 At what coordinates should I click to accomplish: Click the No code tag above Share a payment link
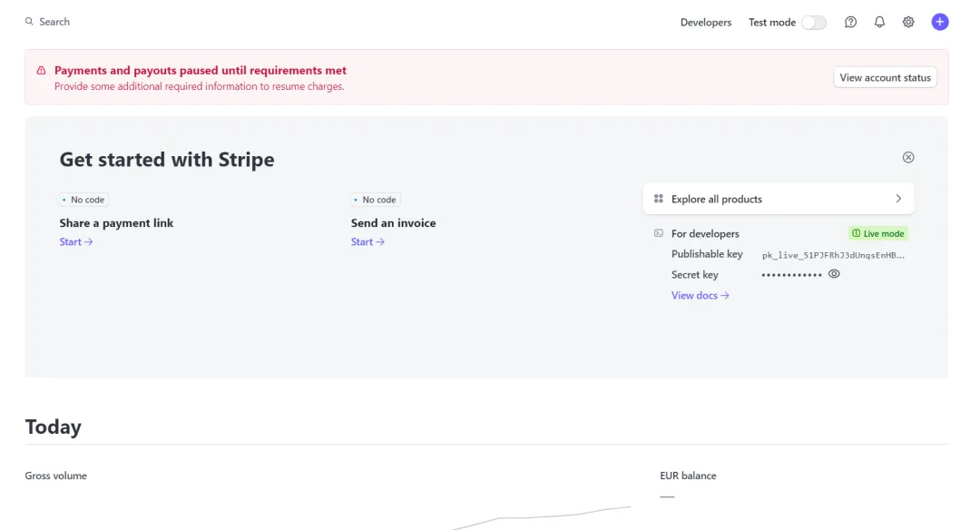83,200
